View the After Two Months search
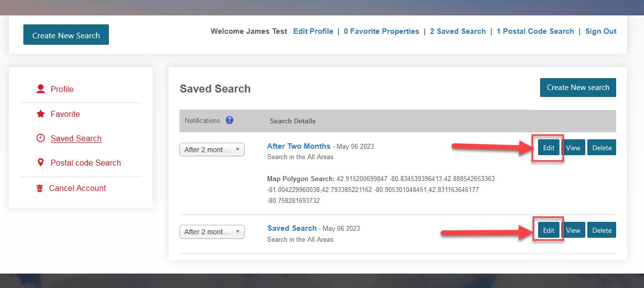The image size is (644, 288). 573,148
